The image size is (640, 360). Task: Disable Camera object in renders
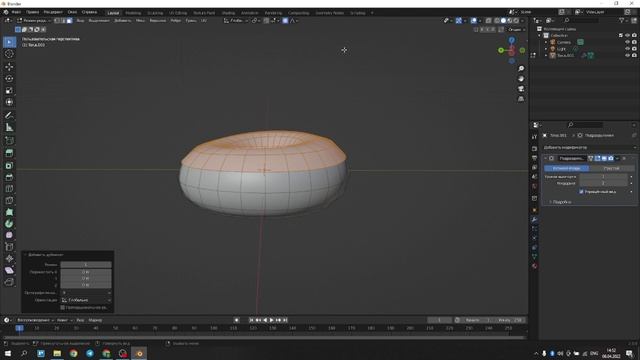coord(634,42)
